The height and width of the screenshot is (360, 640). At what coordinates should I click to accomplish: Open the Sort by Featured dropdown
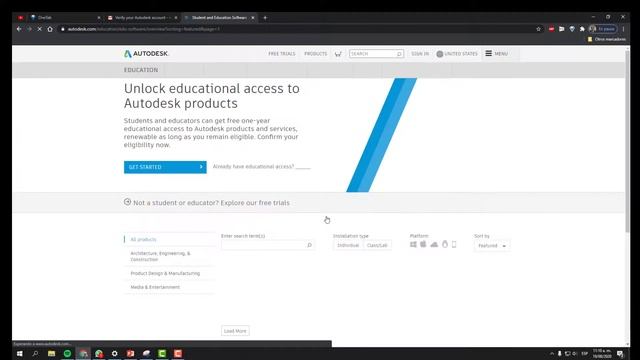tap(492, 246)
